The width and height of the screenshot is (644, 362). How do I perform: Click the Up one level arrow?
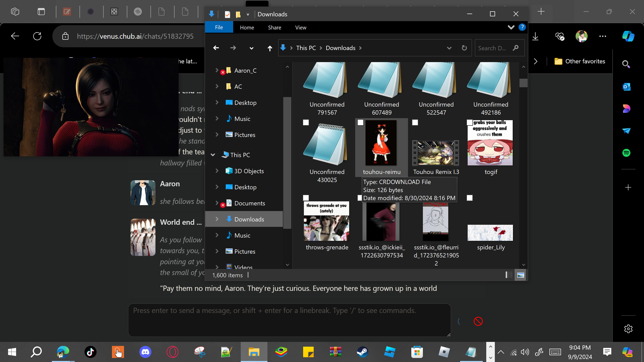coord(270,48)
